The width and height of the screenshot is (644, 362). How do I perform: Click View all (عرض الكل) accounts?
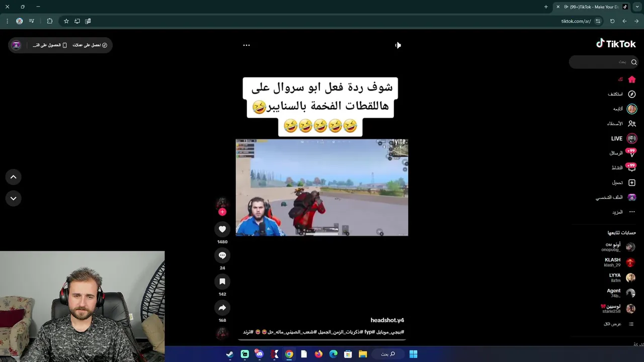click(619, 324)
